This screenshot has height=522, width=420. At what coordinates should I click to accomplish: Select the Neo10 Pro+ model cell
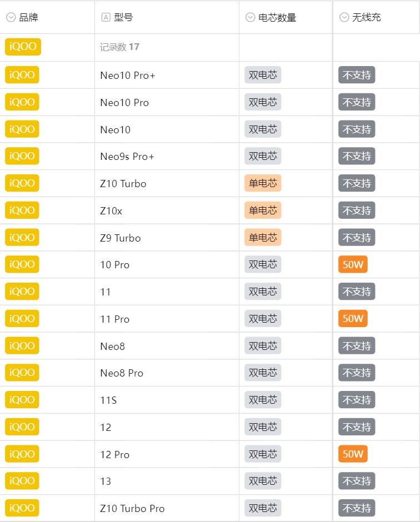128,76
